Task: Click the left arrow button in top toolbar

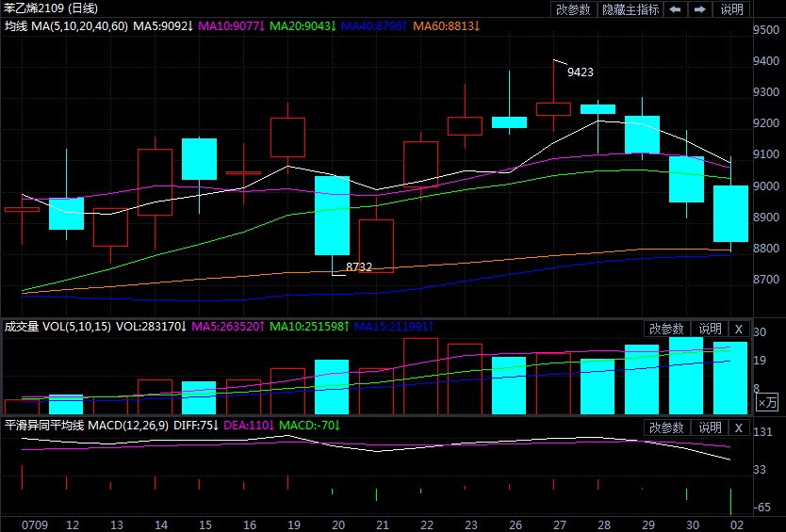Action: point(676,9)
